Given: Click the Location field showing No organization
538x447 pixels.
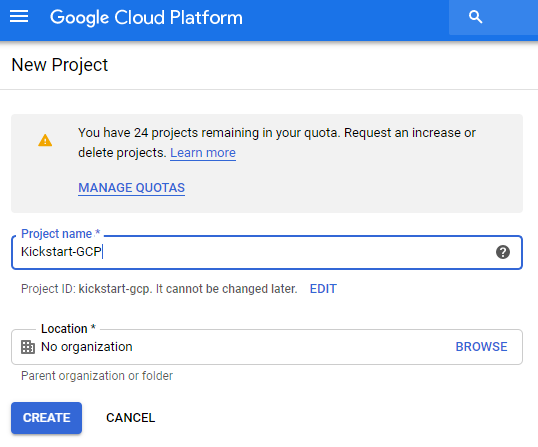Looking at the screenshot, I should pos(267,347).
